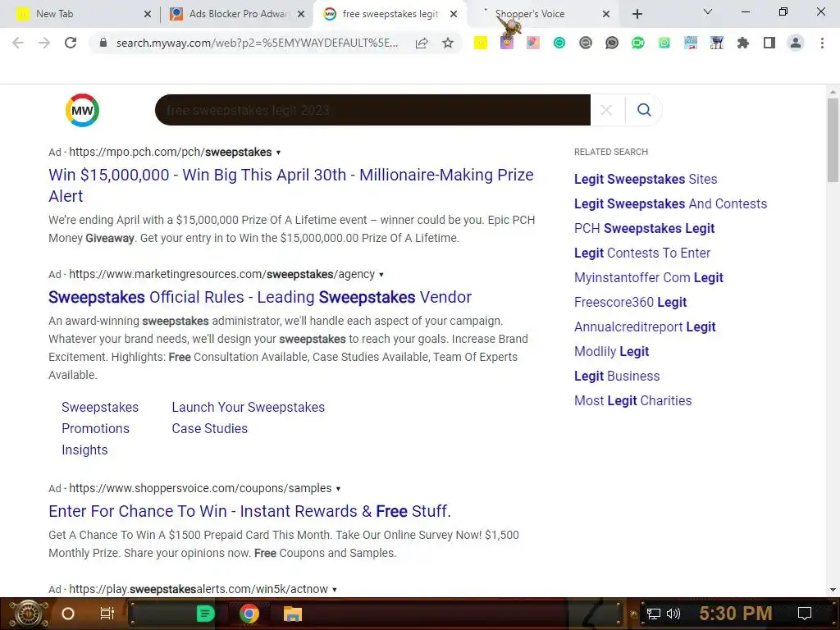Open PCH Sweepstakes Legit related search
This screenshot has height=630, width=840.
coord(644,228)
